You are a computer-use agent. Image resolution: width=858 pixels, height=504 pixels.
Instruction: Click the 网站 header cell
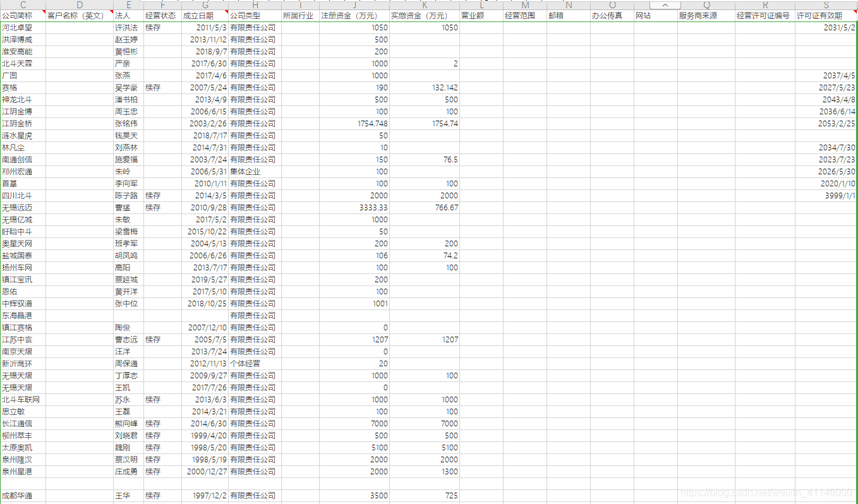click(x=656, y=15)
